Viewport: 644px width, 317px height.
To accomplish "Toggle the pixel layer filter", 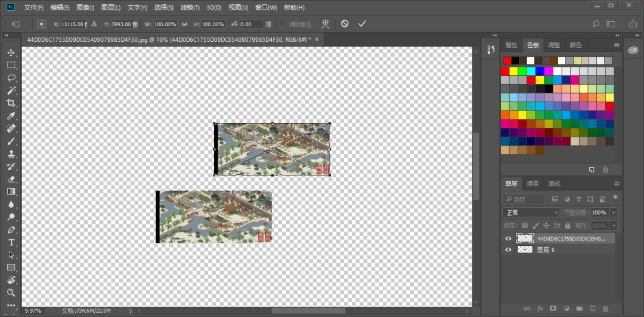I will pos(555,199).
